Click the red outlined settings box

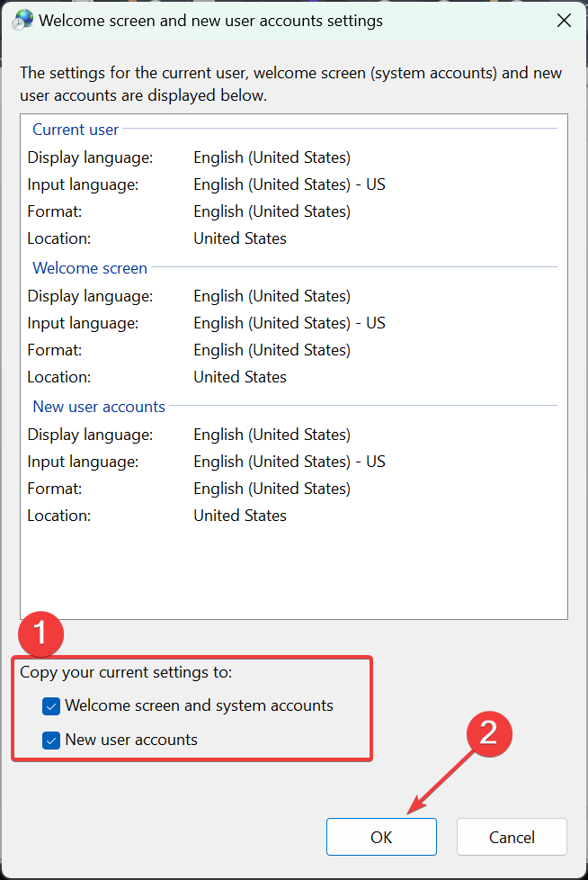point(192,709)
